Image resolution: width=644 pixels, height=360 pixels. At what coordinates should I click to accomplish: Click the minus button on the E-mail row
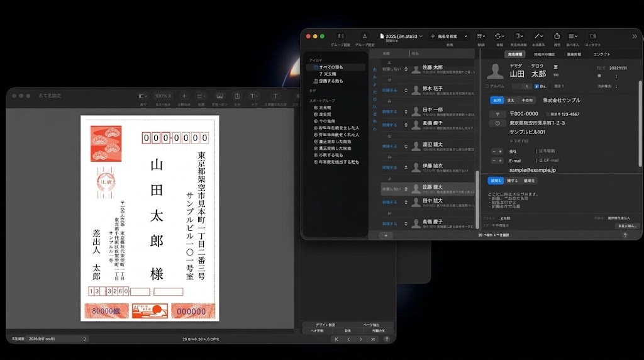[494, 160]
